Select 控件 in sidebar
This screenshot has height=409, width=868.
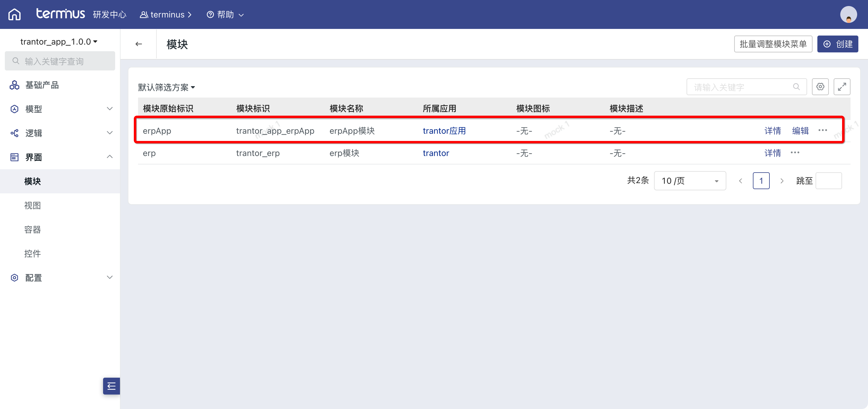coord(60,254)
